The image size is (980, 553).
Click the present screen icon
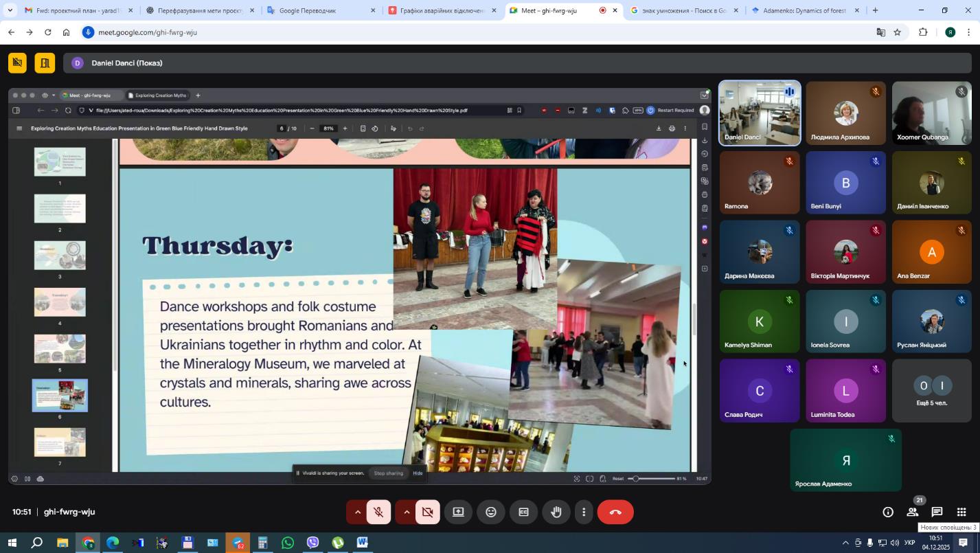pyautogui.click(x=458, y=512)
